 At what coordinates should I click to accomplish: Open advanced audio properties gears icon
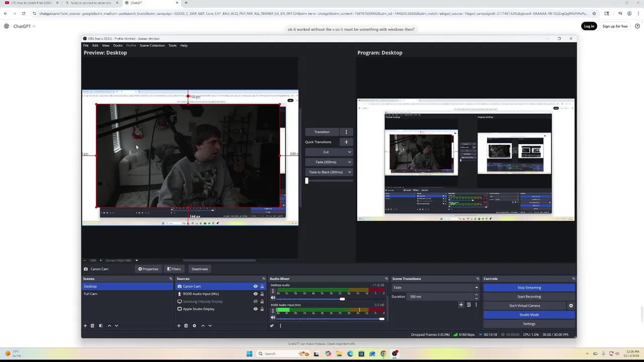pos(272,326)
